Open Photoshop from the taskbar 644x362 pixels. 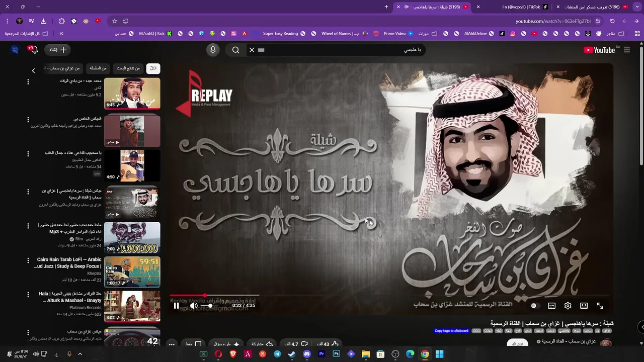337,354
